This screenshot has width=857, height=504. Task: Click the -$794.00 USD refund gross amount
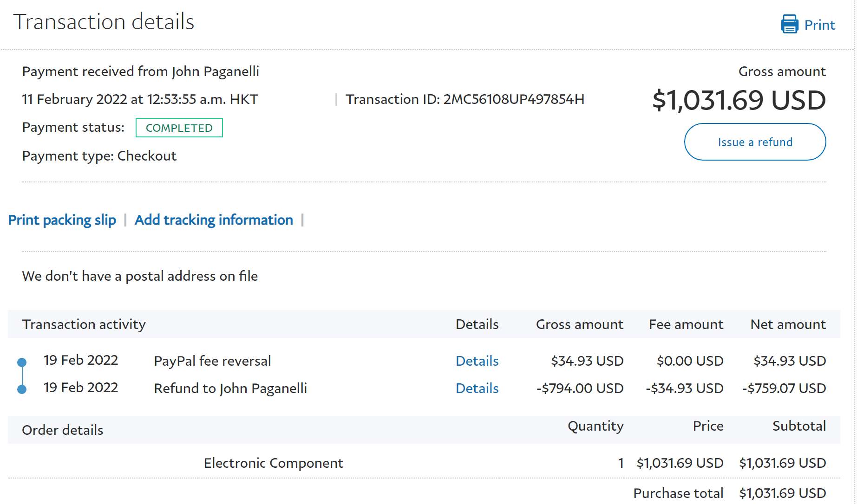coord(579,388)
